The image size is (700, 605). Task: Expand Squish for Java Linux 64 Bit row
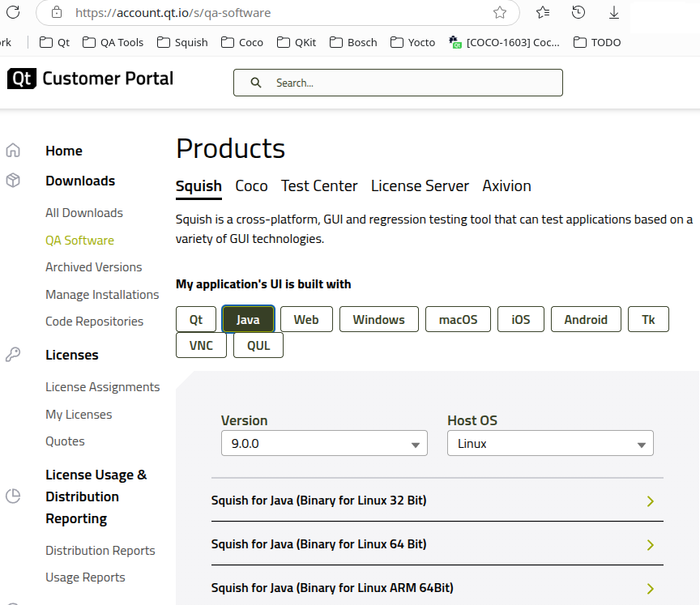pos(437,544)
